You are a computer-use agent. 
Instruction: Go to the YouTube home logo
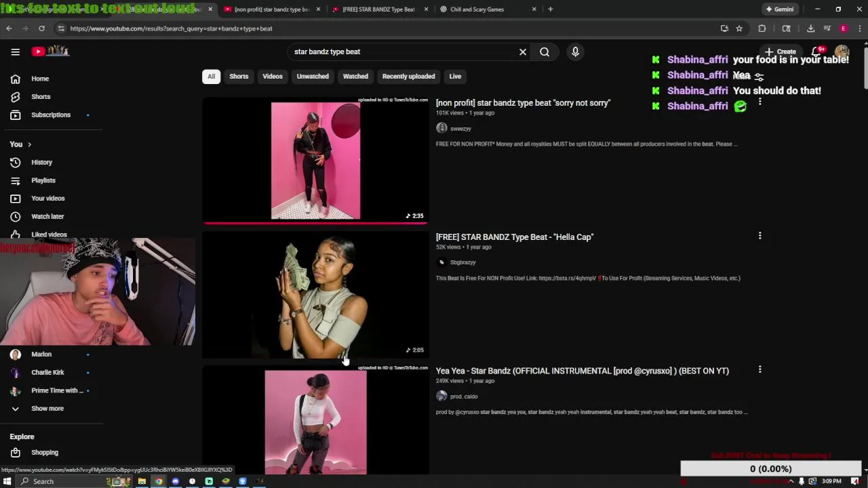(51, 52)
